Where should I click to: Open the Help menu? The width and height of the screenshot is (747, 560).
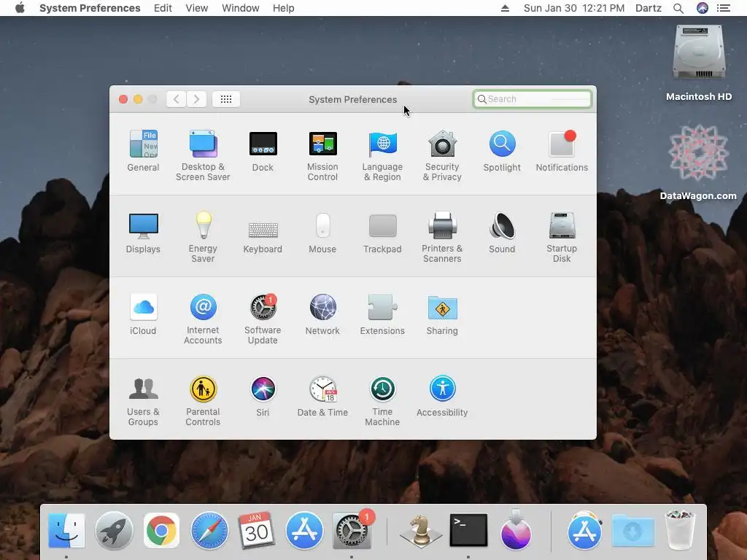[x=283, y=8]
